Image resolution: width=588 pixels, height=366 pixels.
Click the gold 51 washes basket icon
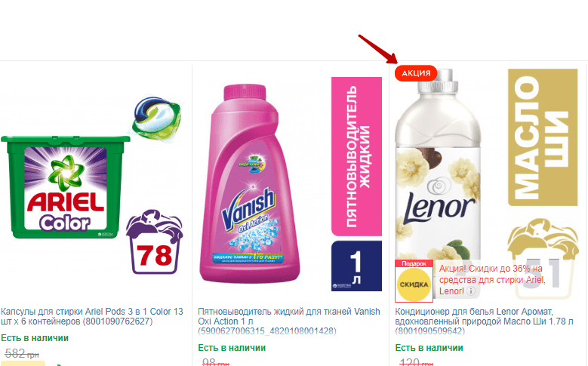pos(543,259)
